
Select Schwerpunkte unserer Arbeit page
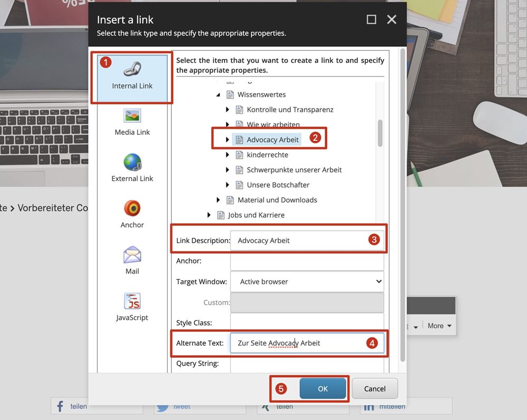[x=294, y=170]
